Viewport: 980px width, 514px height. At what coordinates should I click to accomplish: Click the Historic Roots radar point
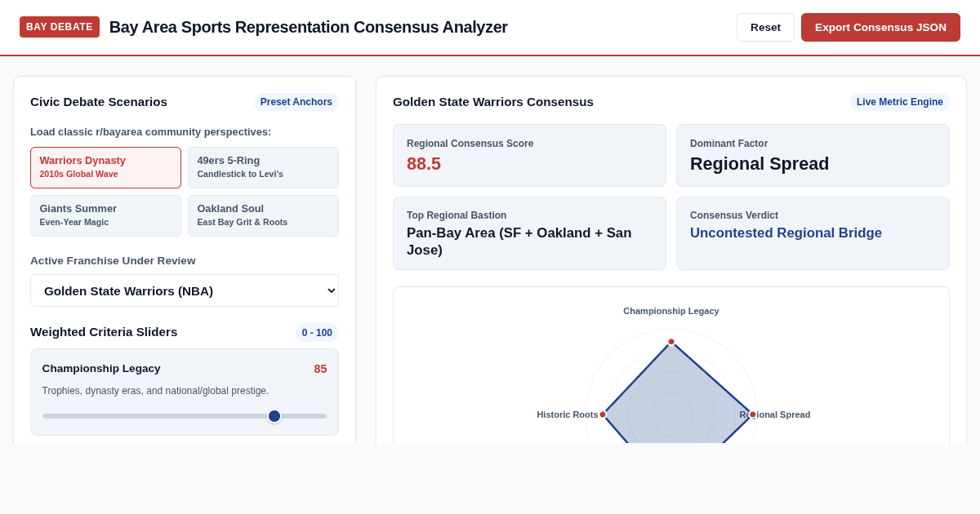603,414
